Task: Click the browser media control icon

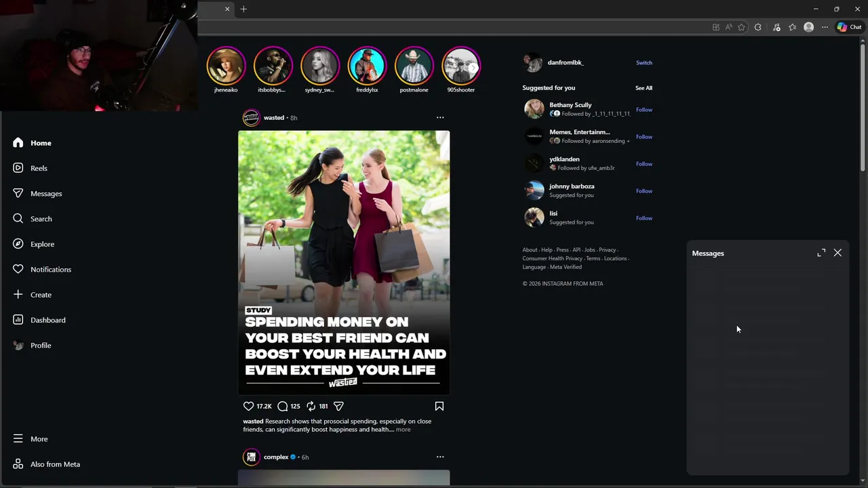Action: (776, 27)
